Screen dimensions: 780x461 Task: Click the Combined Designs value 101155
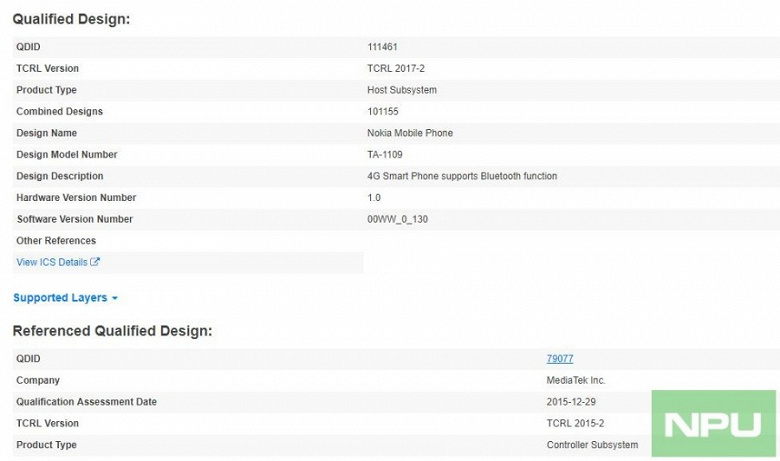pyautogui.click(x=383, y=112)
